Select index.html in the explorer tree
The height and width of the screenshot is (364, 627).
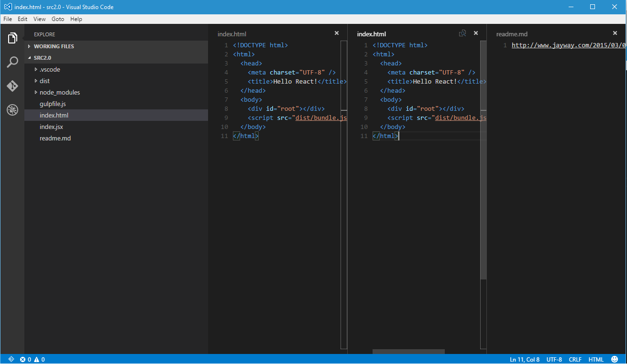coord(116,115)
